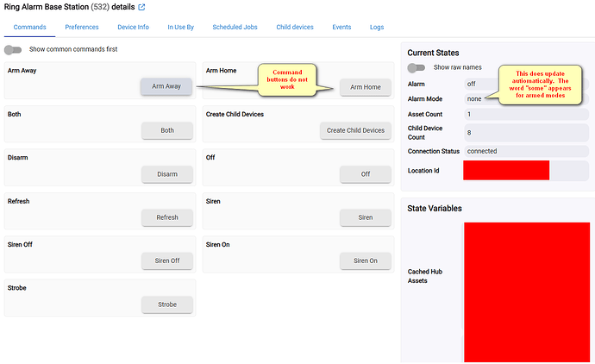Select the Asset Count value field
This screenshot has height=364, width=595.
coord(526,114)
